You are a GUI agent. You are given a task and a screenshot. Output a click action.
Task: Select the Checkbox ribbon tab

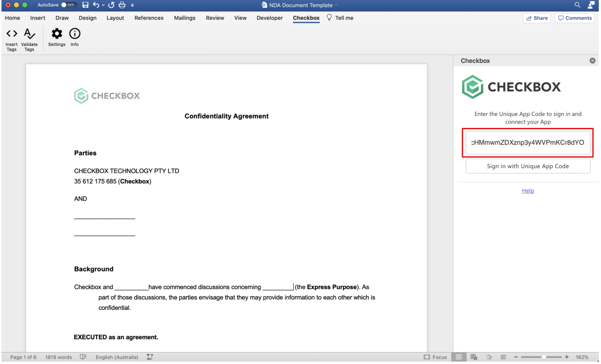(306, 18)
